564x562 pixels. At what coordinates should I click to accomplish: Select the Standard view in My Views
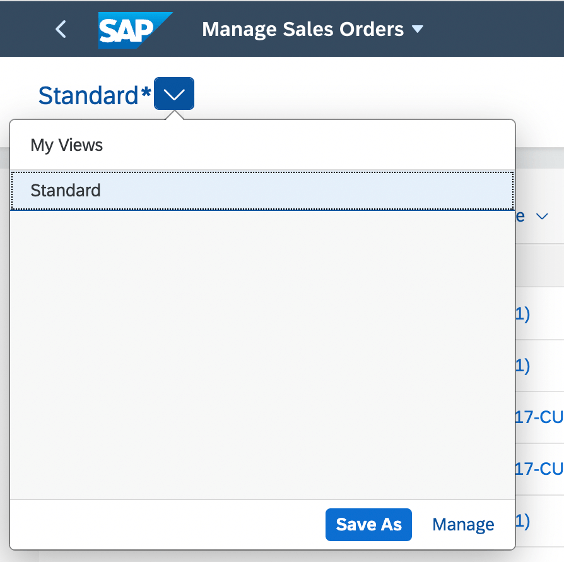(x=262, y=190)
